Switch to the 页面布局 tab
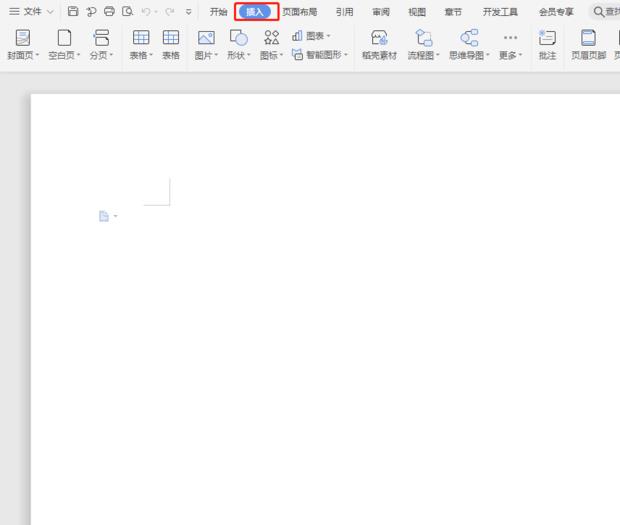The width and height of the screenshot is (620, 525). [x=300, y=12]
